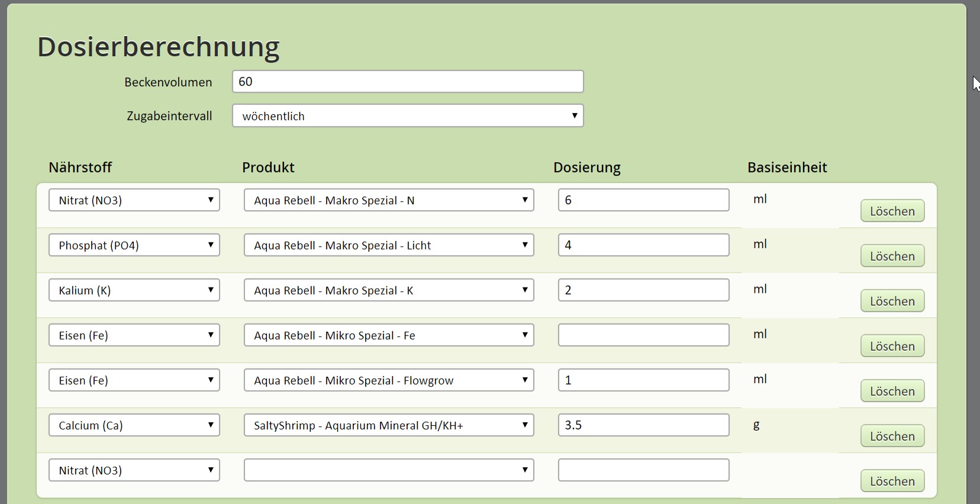Focus the empty Dosierung field for Mikro Spezial - Fe
The height and width of the screenshot is (504, 980).
pyautogui.click(x=643, y=335)
